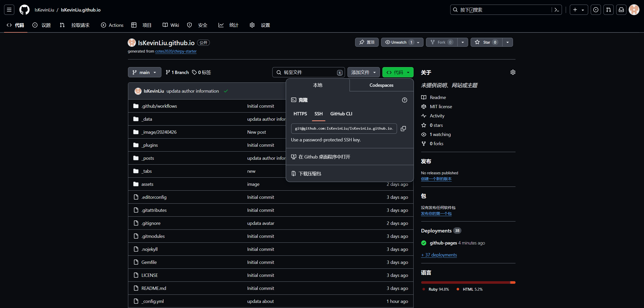Image resolution: width=644 pixels, height=308 pixels.
Task: Open the command palette icon in search bar
Action: 557,10
